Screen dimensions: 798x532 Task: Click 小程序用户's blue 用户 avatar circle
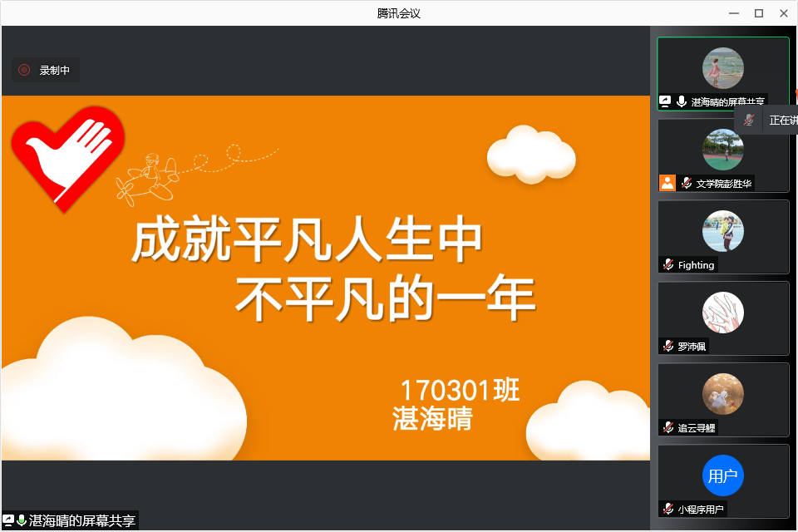click(x=723, y=475)
